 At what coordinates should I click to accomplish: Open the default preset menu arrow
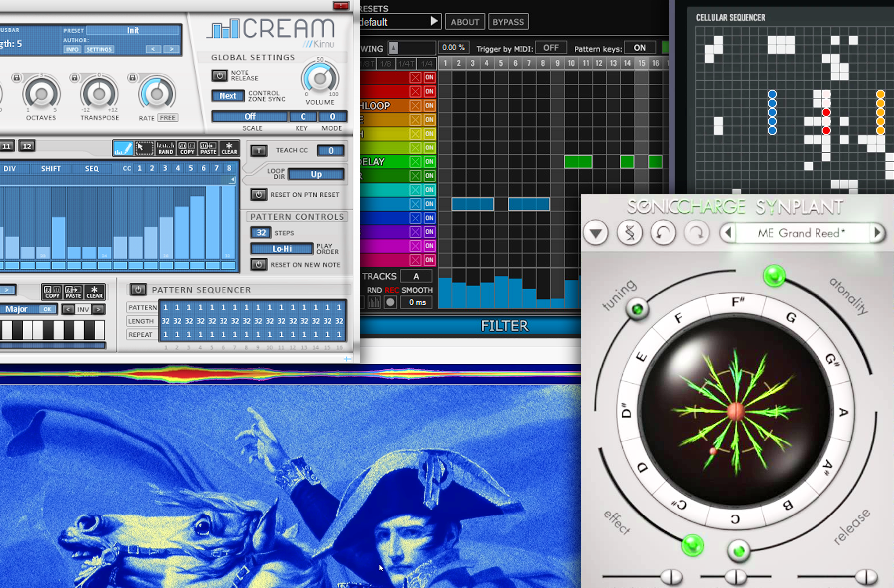(x=434, y=21)
